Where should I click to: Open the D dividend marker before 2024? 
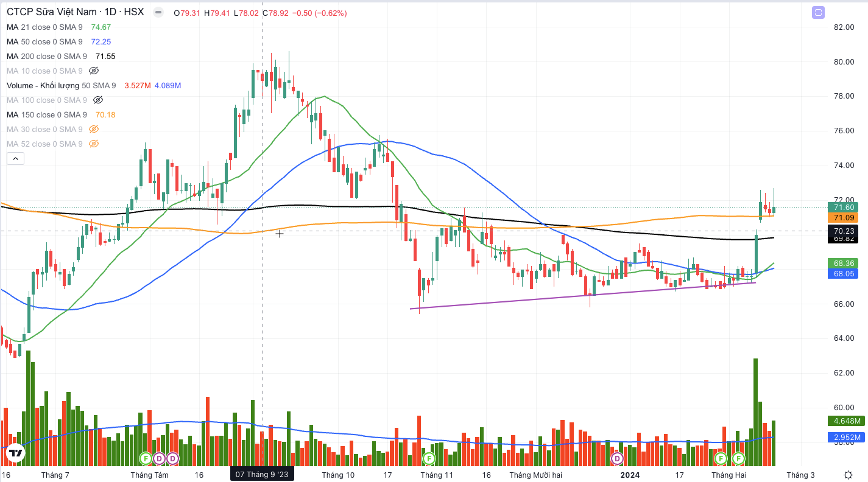pos(618,458)
